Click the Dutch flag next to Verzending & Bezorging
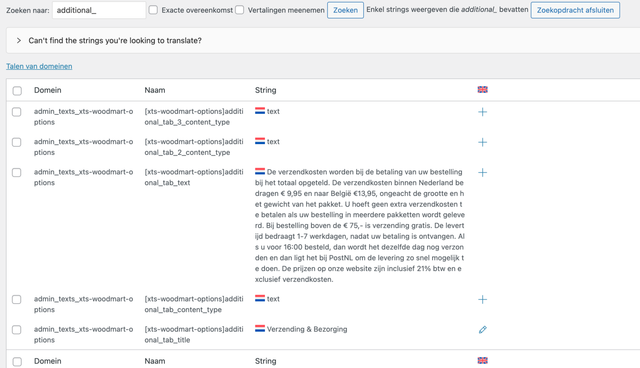Viewport: 640px width, 368px height. click(x=260, y=328)
